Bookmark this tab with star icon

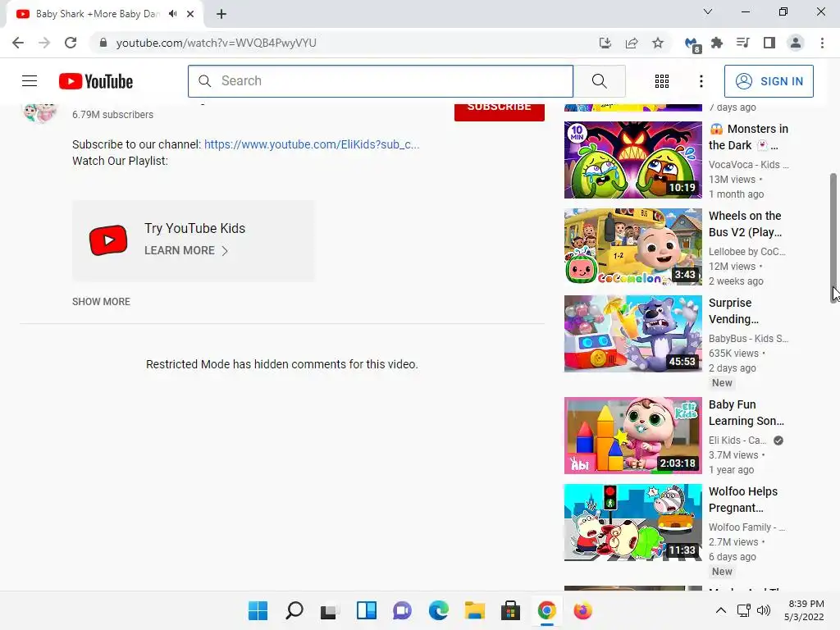click(658, 43)
